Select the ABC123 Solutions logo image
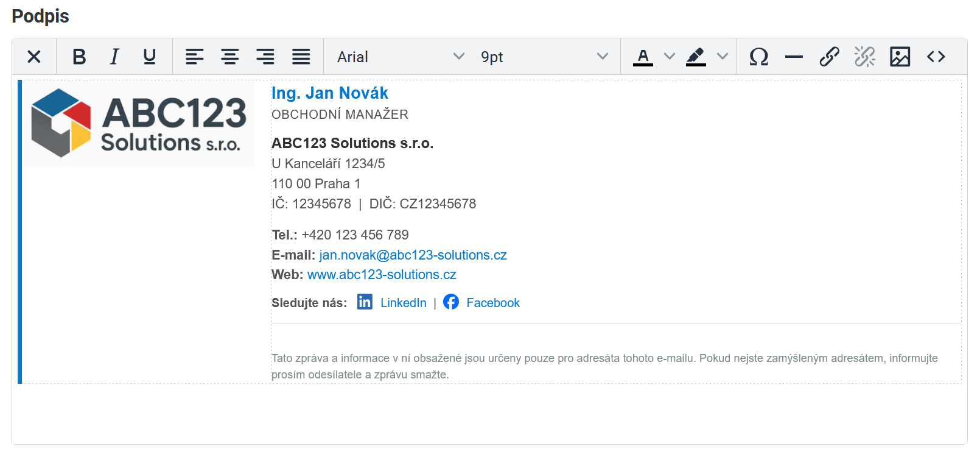The height and width of the screenshot is (457, 980). (139, 124)
